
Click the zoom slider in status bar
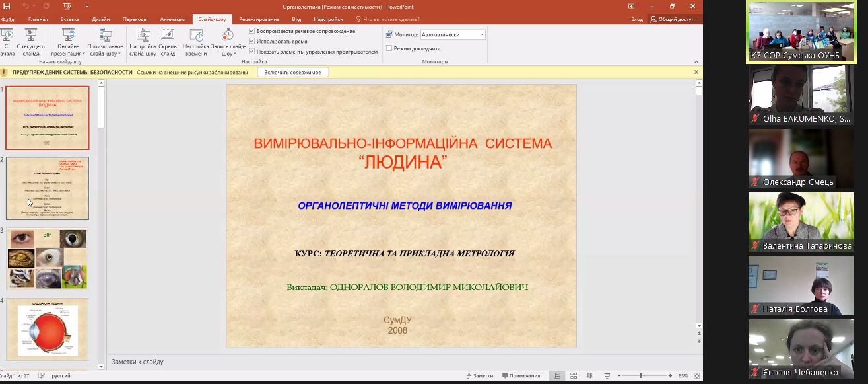coord(640,375)
